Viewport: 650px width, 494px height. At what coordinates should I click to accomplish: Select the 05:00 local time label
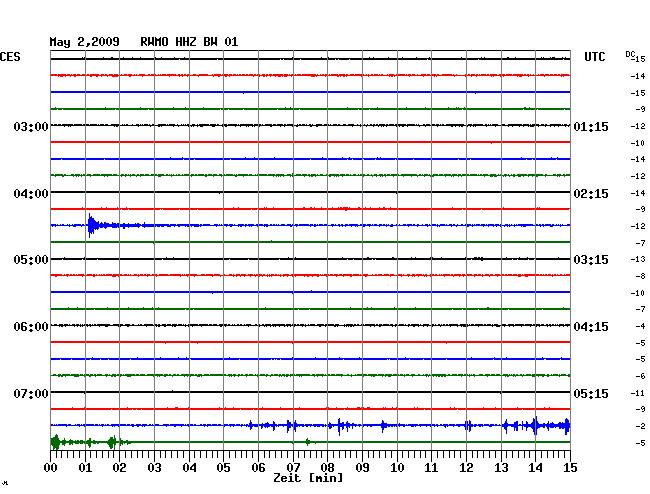(31, 260)
